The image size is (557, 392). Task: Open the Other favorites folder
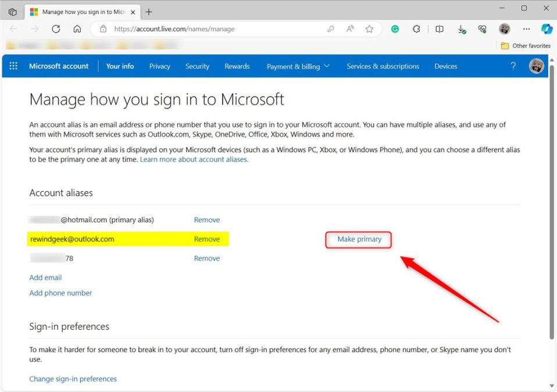[x=526, y=46]
